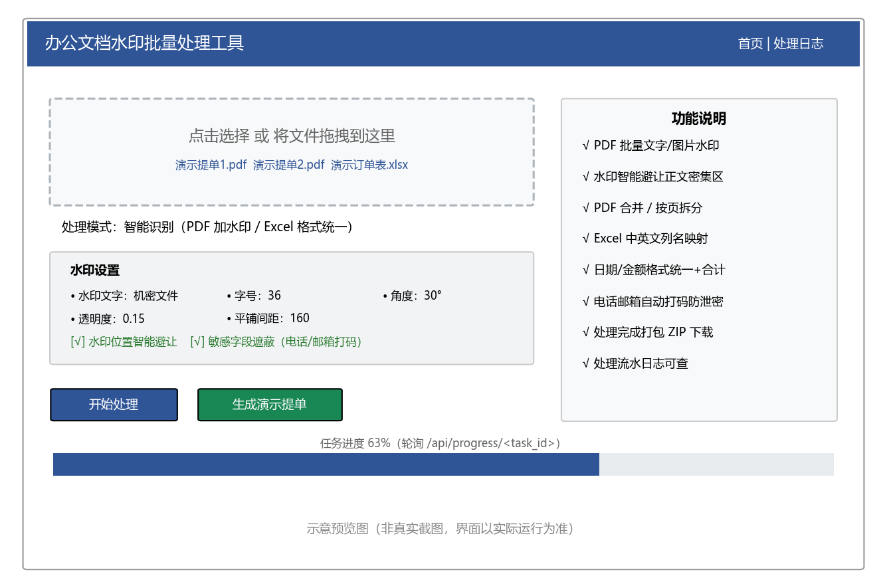Screen dimensions: 887x588
Task: Toggle the 敏感字段遮蔽 checkbox
Action: (276, 342)
